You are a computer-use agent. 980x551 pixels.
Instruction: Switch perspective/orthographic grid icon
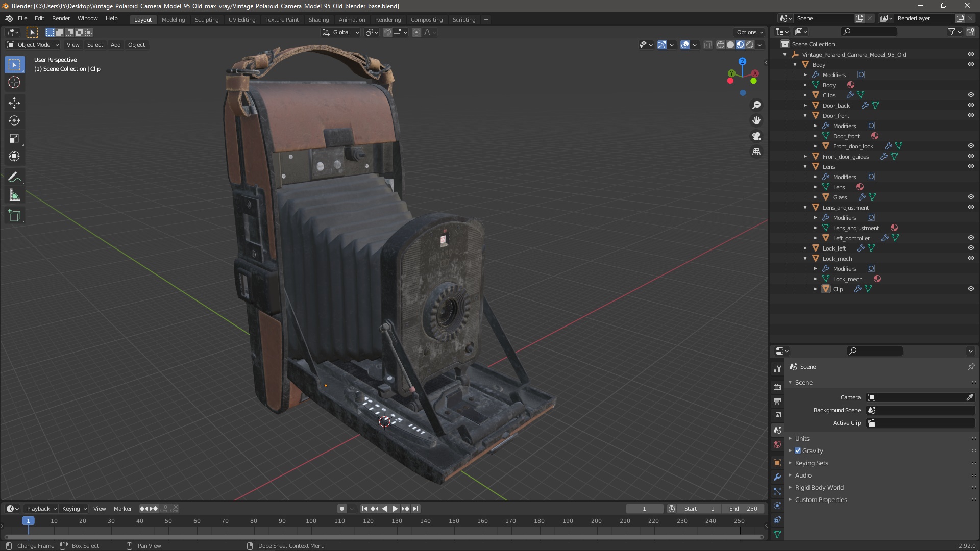pyautogui.click(x=756, y=152)
